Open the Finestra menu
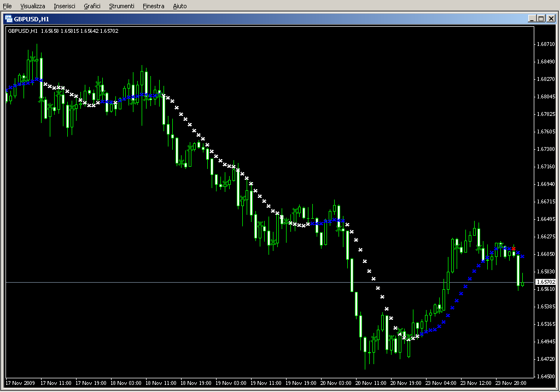This screenshot has height=392, width=560. 154,6
